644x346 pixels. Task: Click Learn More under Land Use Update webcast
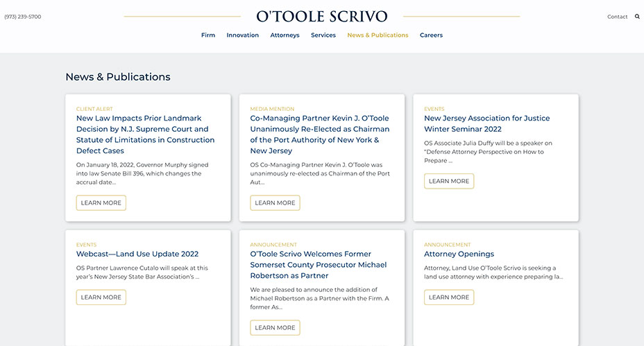tap(101, 297)
